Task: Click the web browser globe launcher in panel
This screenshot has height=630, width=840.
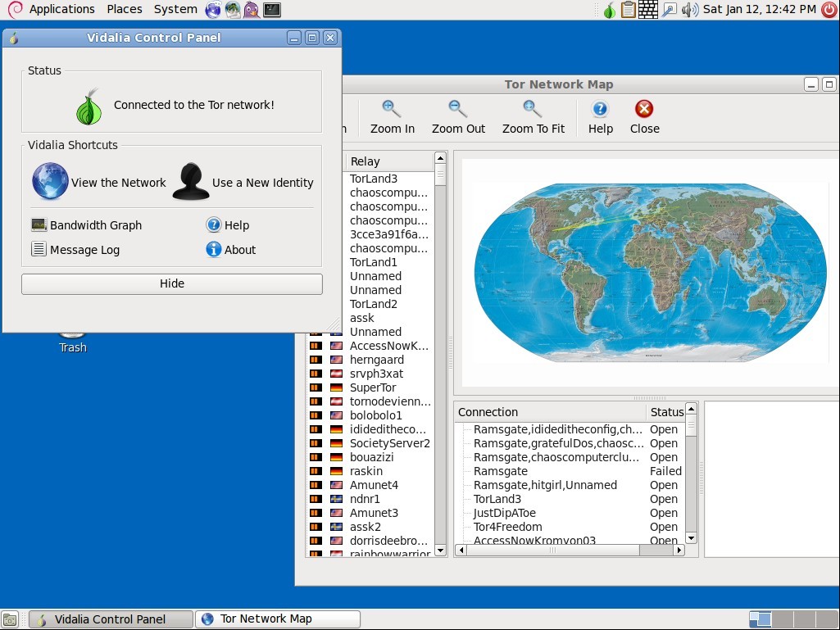Action: pos(213,10)
